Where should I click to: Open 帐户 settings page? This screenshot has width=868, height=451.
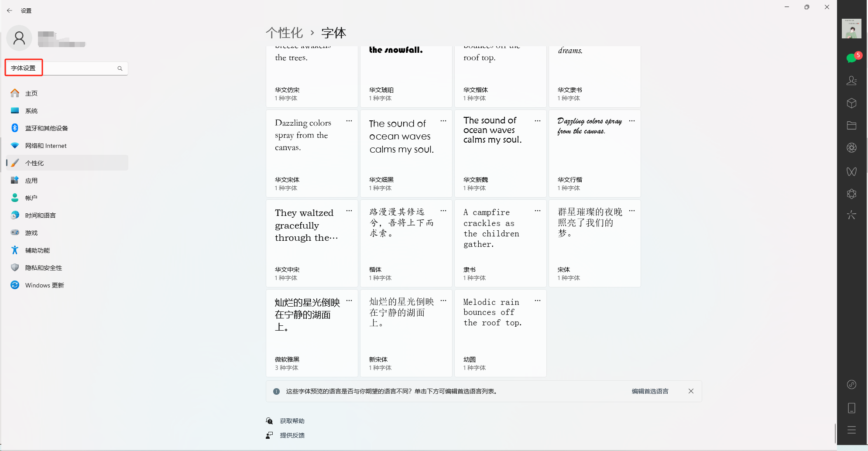pos(67,198)
